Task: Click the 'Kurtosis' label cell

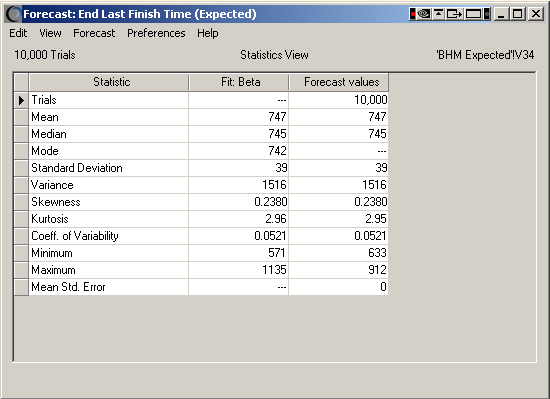Action: [x=109, y=219]
